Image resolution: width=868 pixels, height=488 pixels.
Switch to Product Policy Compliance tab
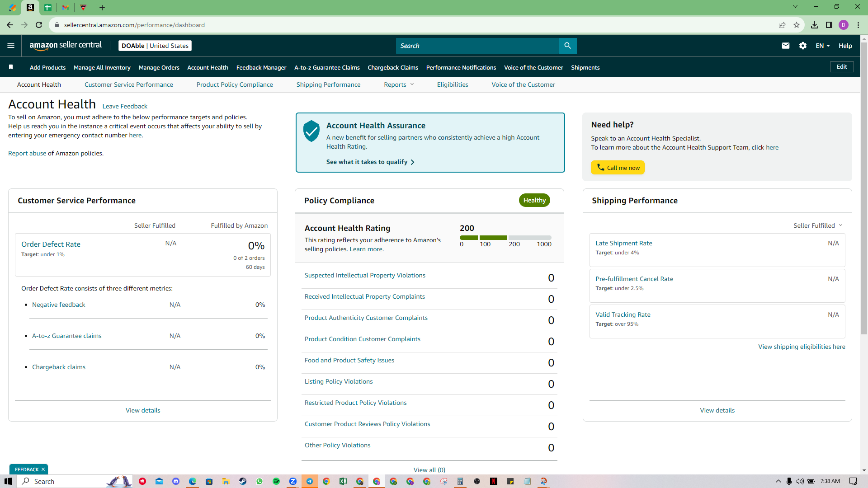[235, 84]
